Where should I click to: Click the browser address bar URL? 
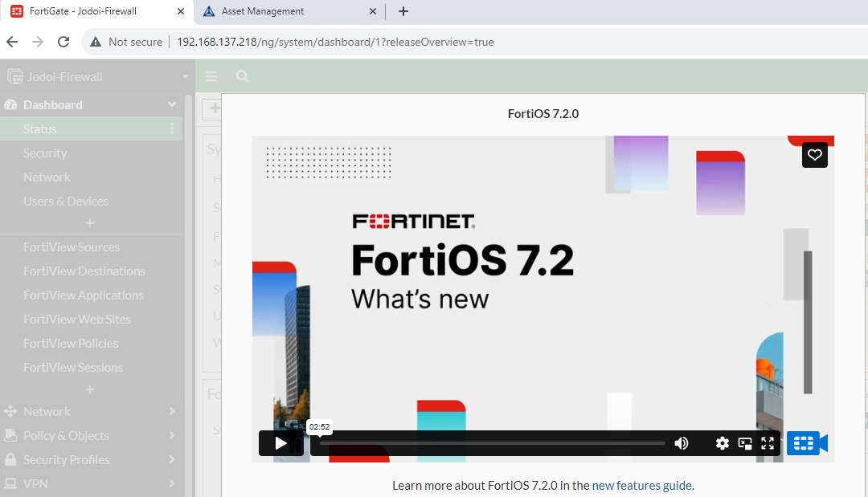click(335, 42)
